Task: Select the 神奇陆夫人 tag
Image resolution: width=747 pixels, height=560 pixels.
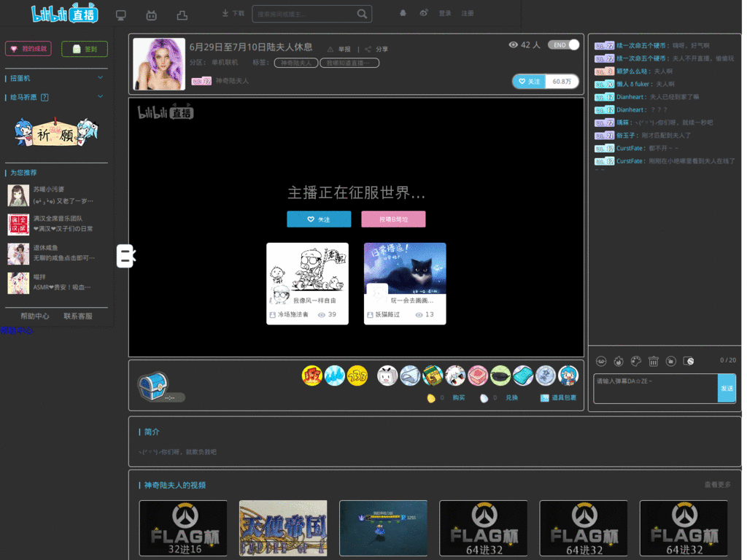Action: 295,63
